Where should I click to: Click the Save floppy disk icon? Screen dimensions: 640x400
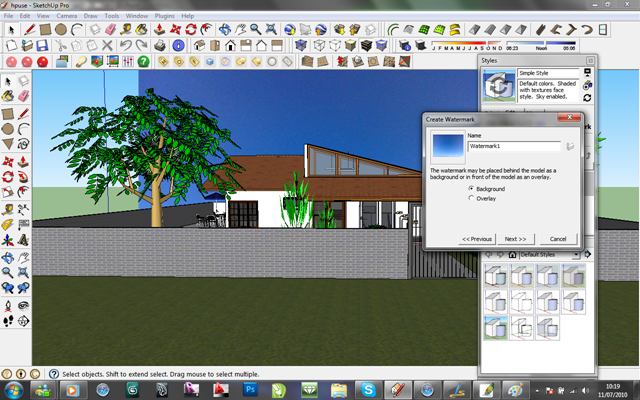point(42,45)
